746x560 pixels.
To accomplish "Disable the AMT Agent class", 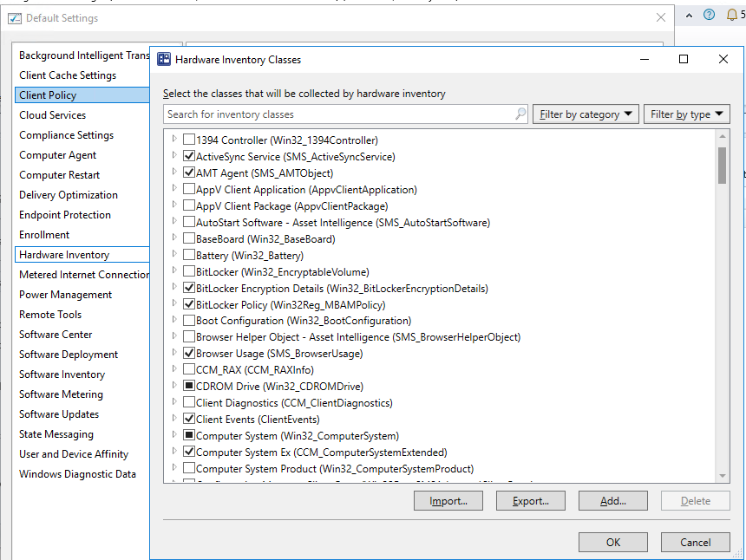I will click(x=187, y=173).
